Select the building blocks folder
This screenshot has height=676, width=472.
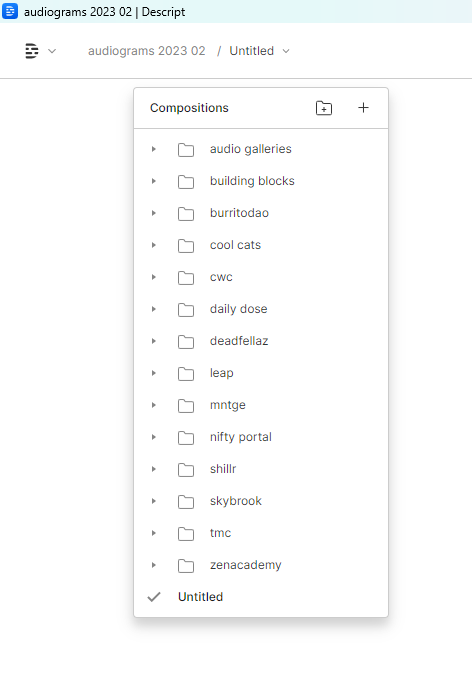point(261,181)
